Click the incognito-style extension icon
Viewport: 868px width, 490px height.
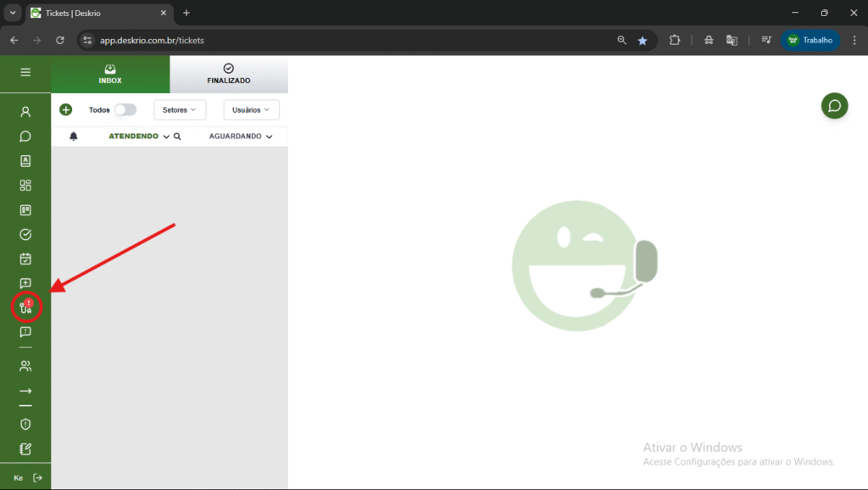[x=709, y=40]
